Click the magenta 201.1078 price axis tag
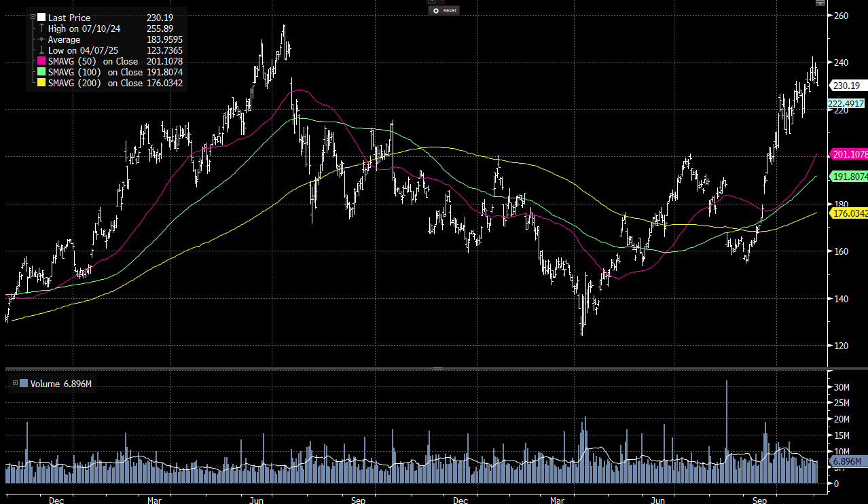 [x=848, y=154]
